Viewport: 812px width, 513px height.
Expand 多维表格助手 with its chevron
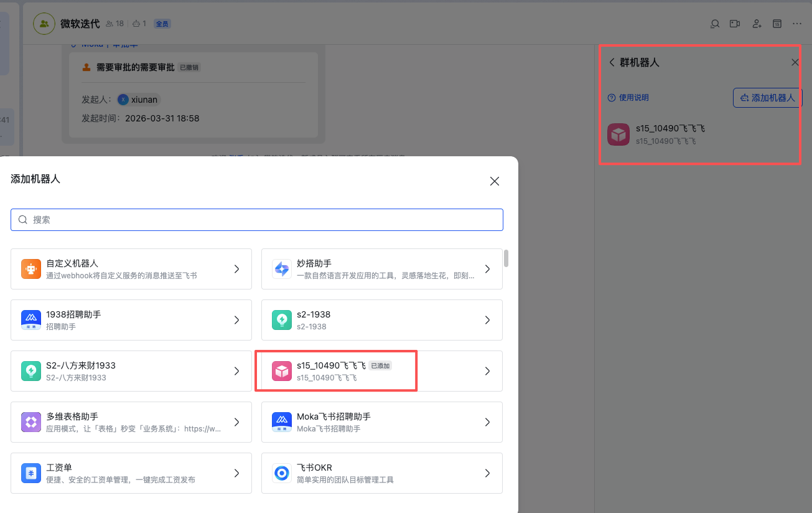tap(236, 422)
